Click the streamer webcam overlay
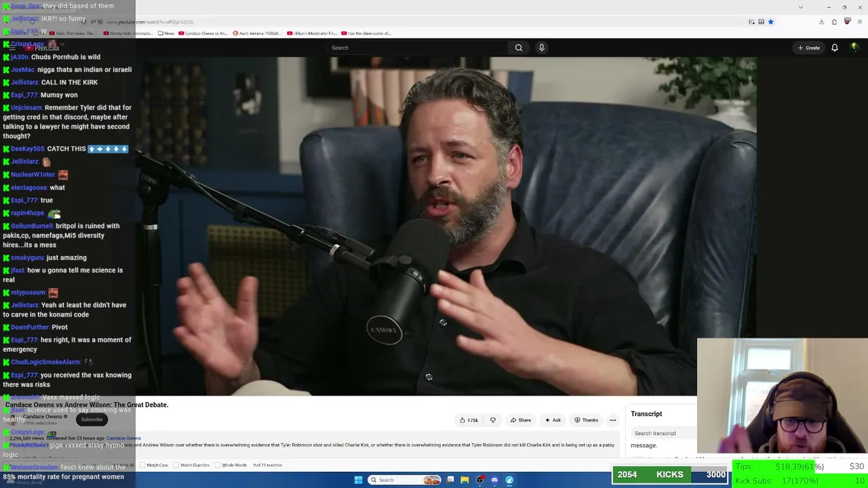 coord(783,396)
